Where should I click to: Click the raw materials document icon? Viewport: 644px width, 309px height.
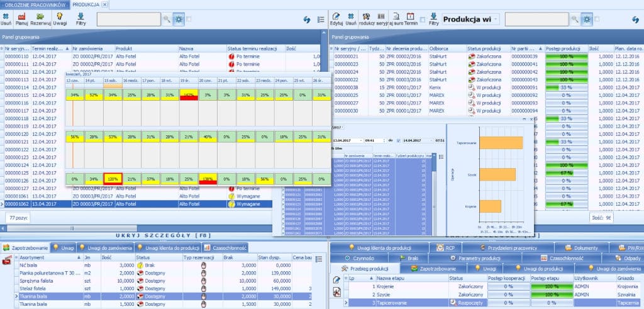pos(396,16)
